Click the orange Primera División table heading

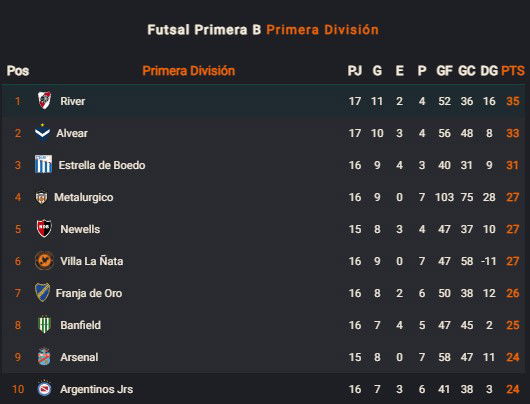pos(189,71)
